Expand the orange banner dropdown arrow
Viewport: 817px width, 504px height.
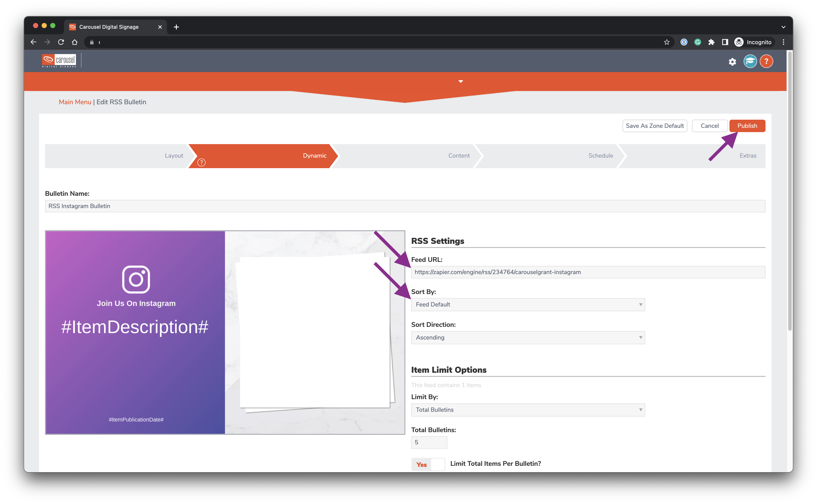point(460,81)
